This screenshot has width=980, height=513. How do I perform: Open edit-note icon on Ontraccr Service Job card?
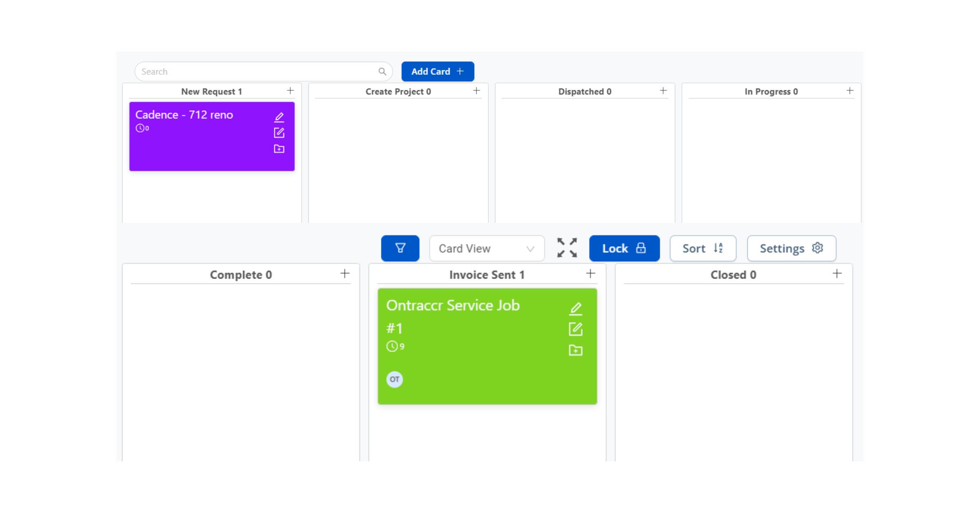(x=575, y=329)
